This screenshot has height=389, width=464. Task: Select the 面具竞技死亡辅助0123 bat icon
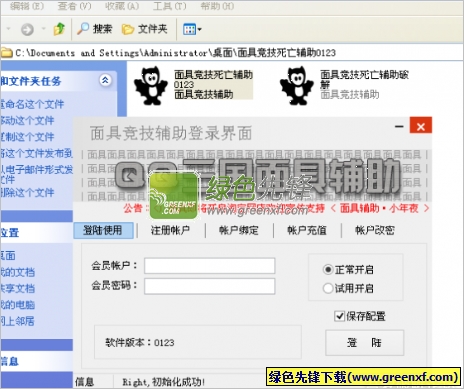pyautogui.click(x=151, y=86)
